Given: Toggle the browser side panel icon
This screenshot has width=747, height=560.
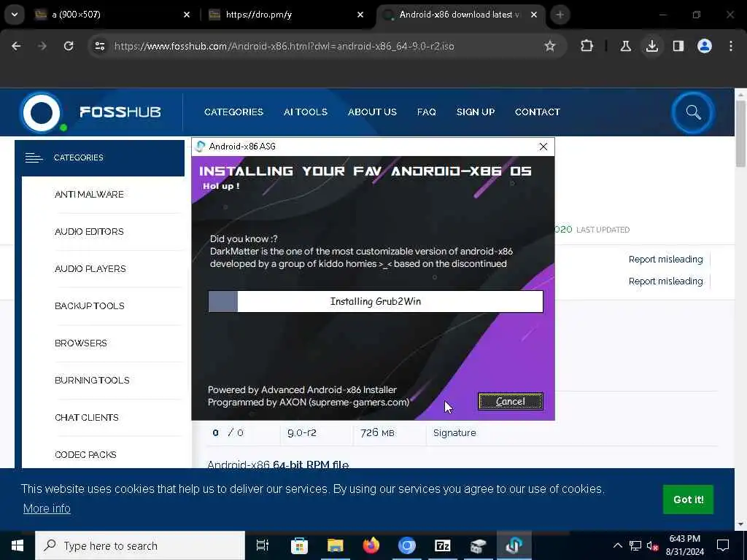Looking at the screenshot, I should click(678, 46).
